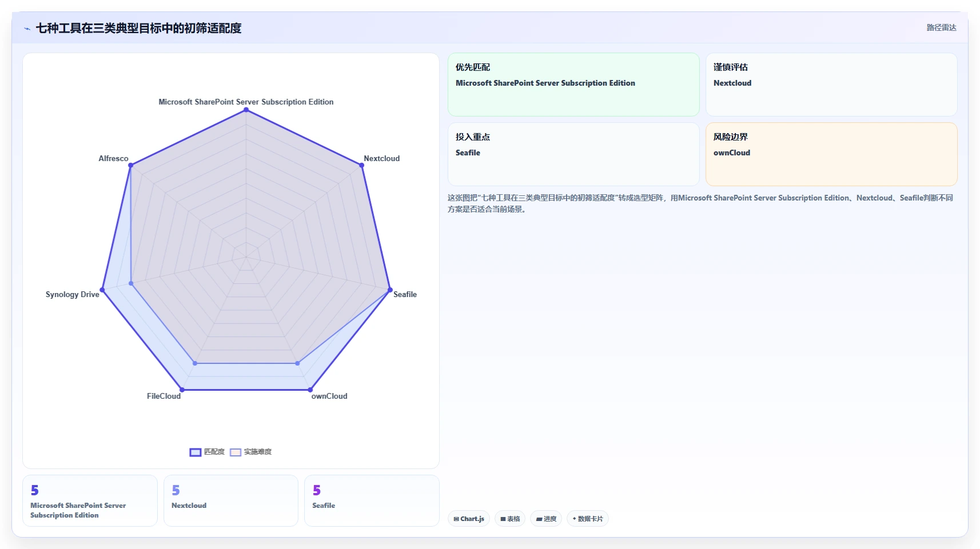Open the 风险边界 ownCloud card
Viewport: 980px width, 549px height.
[831, 154]
